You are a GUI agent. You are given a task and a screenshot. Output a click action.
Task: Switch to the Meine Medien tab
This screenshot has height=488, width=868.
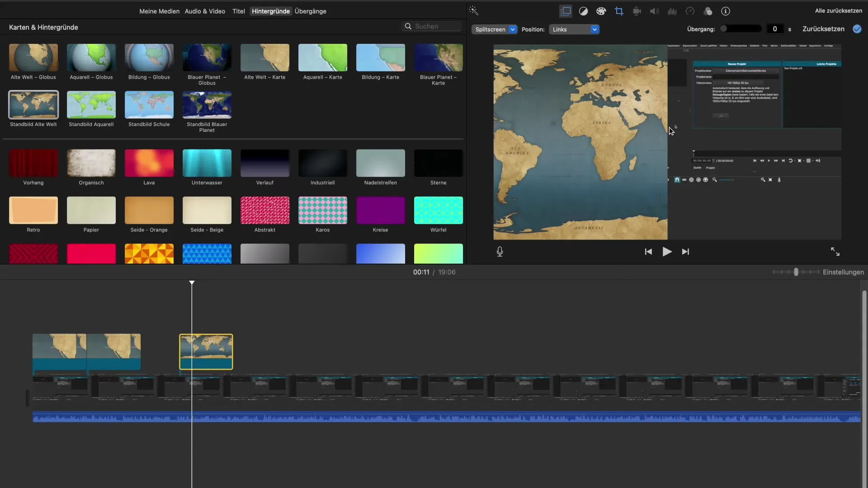pyautogui.click(x=159, y=11)
